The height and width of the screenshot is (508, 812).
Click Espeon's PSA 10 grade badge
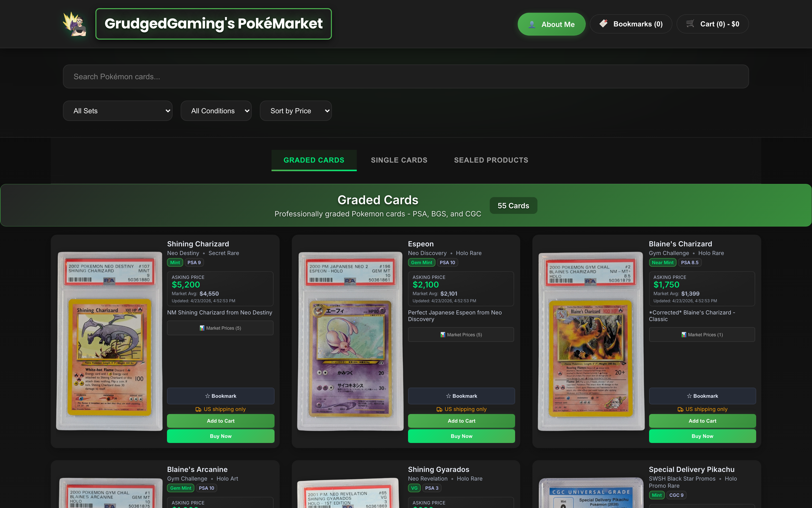447,262
